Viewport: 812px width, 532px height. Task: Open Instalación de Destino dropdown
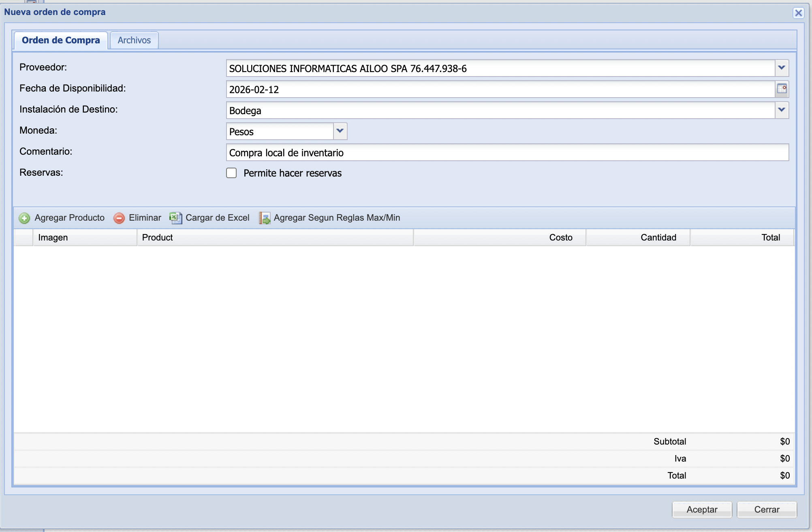782,110
